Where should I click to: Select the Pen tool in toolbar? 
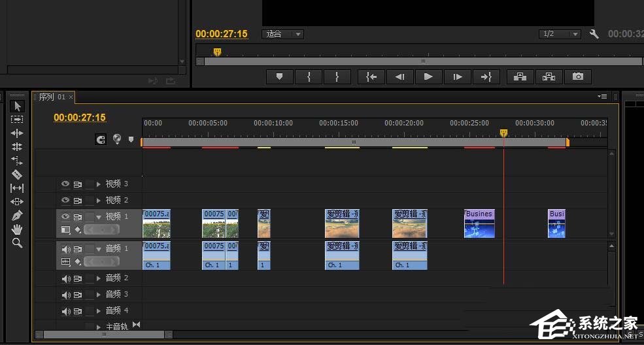18,215
